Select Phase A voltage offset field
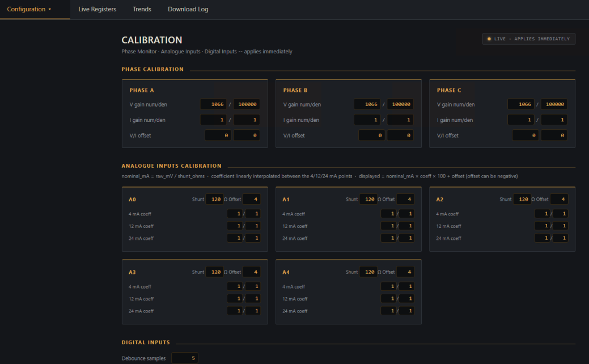This screenshot has width=589, height=364. [x=218, y=136]
